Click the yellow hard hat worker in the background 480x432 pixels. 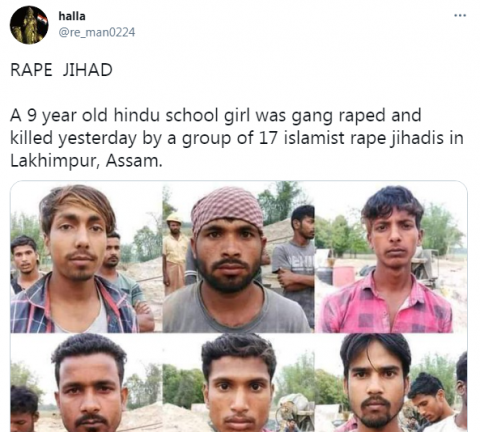(175, 253)
